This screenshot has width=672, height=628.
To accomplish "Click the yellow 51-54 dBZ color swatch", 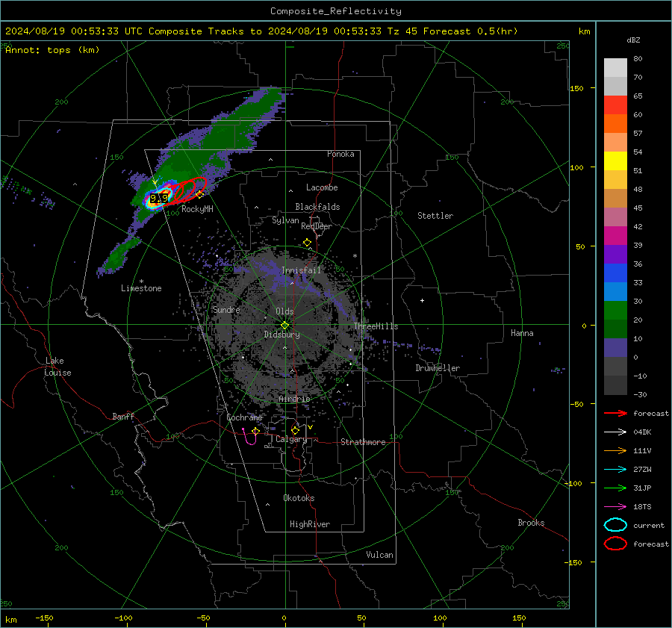I will coord(615,161).
